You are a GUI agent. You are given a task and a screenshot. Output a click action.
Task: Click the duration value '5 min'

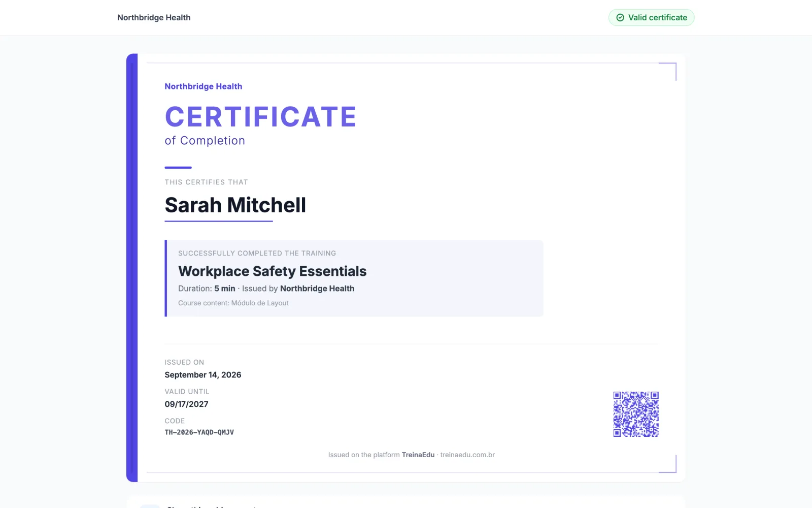click(225, 289)
